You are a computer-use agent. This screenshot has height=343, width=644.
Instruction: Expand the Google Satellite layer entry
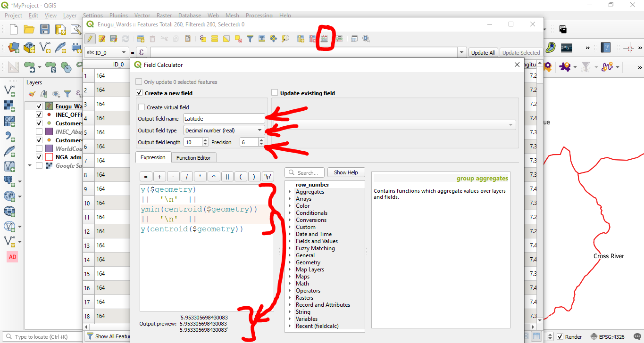pos(30,165)
